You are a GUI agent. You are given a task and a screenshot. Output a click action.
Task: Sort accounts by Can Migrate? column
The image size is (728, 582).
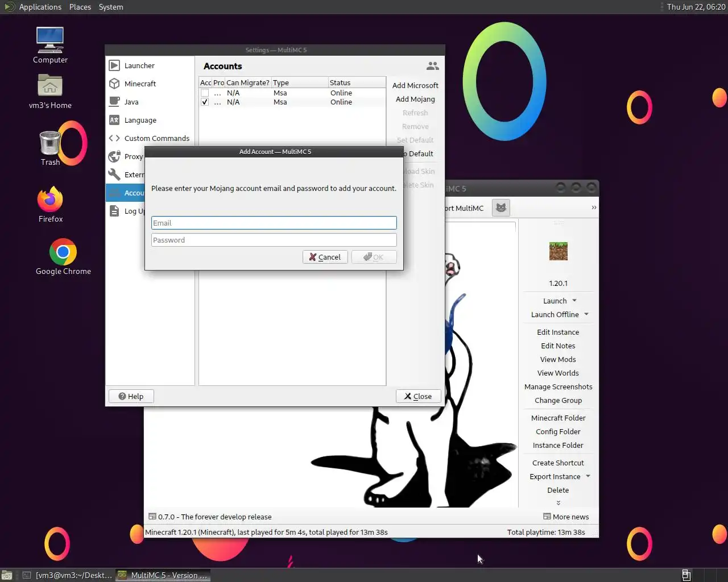[x=248, y=82]
